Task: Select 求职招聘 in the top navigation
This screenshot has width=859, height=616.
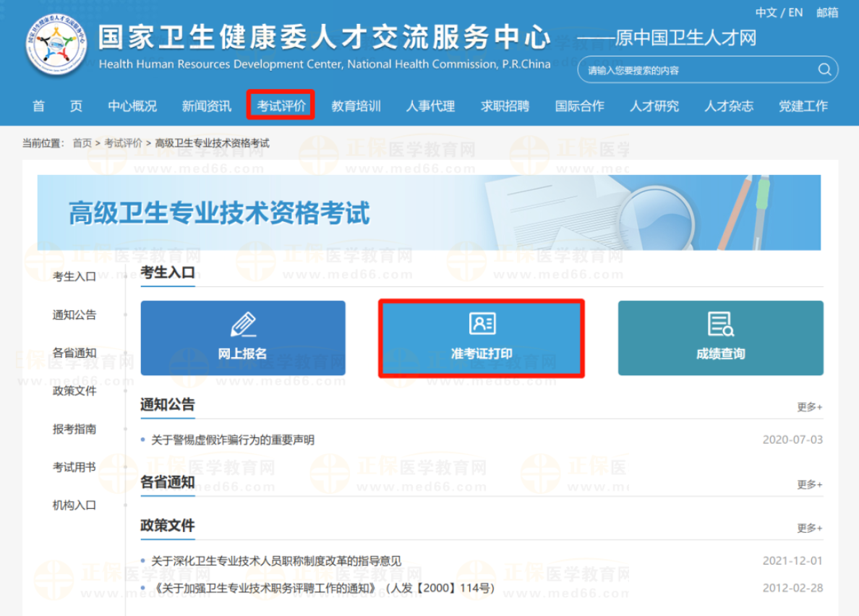Action: point(505,106)
